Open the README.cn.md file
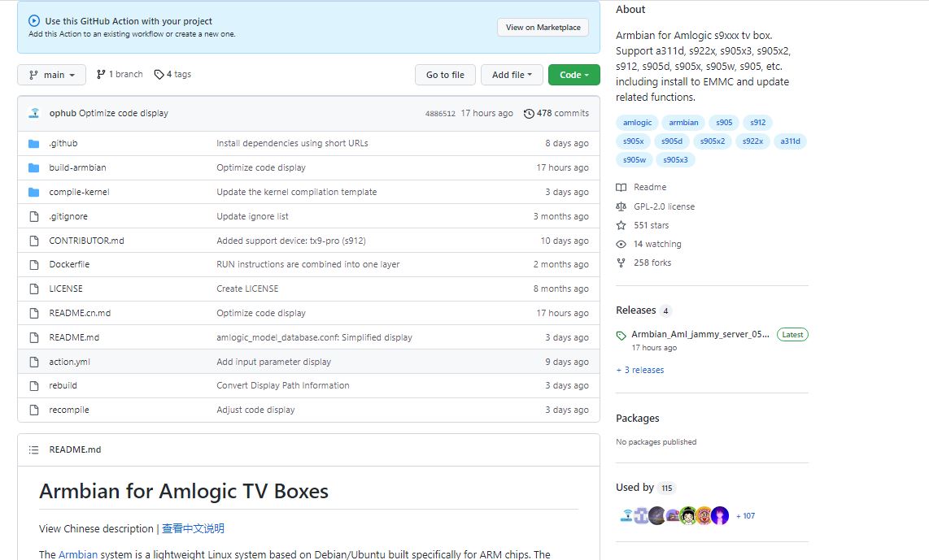This screenshot has width=929, height=560. (x=80, y=313)
